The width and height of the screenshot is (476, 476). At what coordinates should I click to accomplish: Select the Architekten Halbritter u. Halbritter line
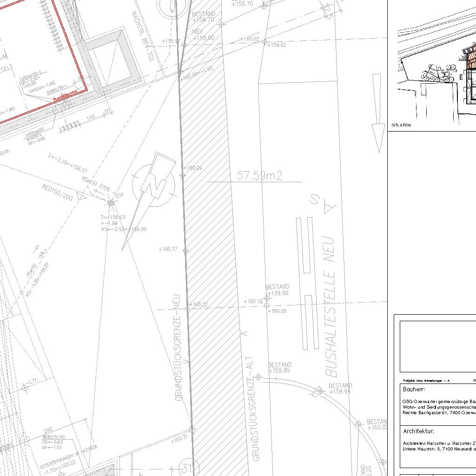click(439, 443)
